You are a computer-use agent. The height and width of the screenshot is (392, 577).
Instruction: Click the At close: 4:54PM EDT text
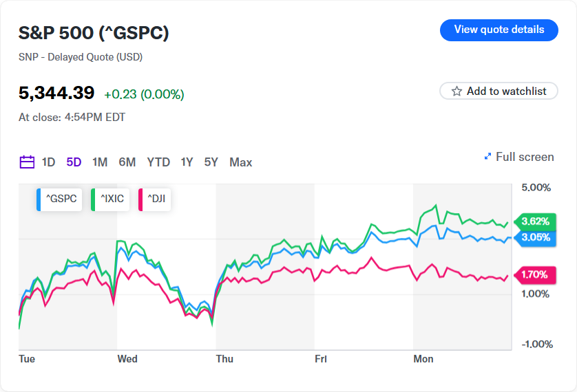(x=72, y=117)
